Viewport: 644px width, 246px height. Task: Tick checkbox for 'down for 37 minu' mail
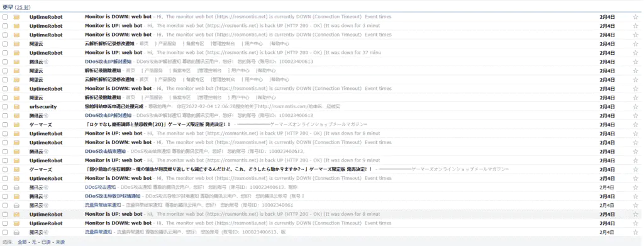5,53
